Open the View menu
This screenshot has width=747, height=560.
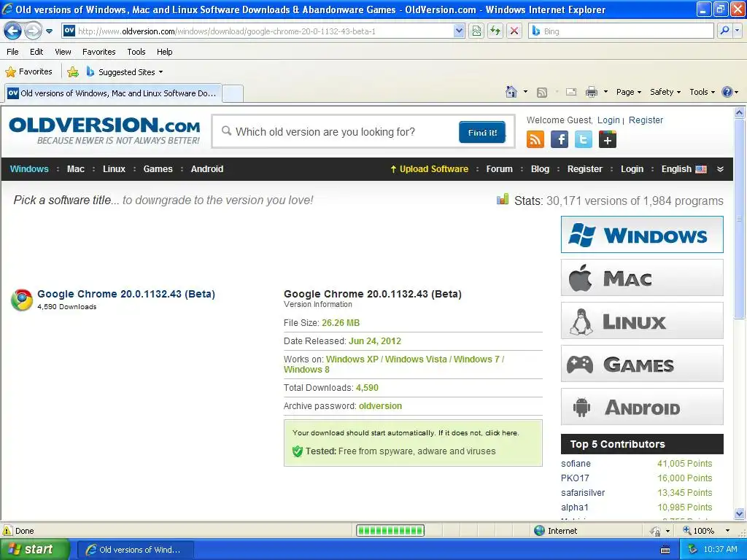point(63,52)
